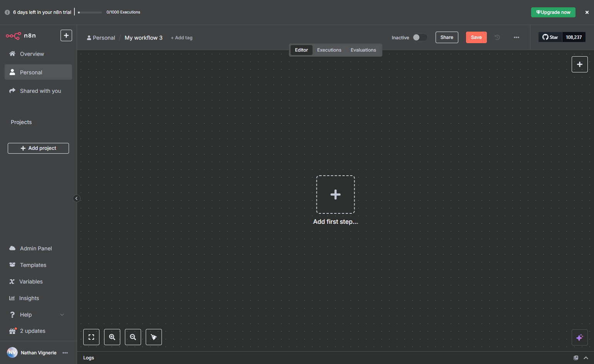Open Templates in the sidebar
594x364 pixels.
tap(38, 265)
